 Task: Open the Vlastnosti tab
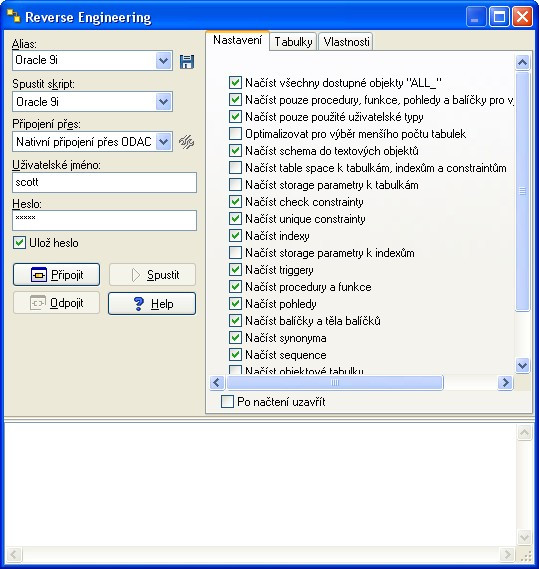pos(346,42)
